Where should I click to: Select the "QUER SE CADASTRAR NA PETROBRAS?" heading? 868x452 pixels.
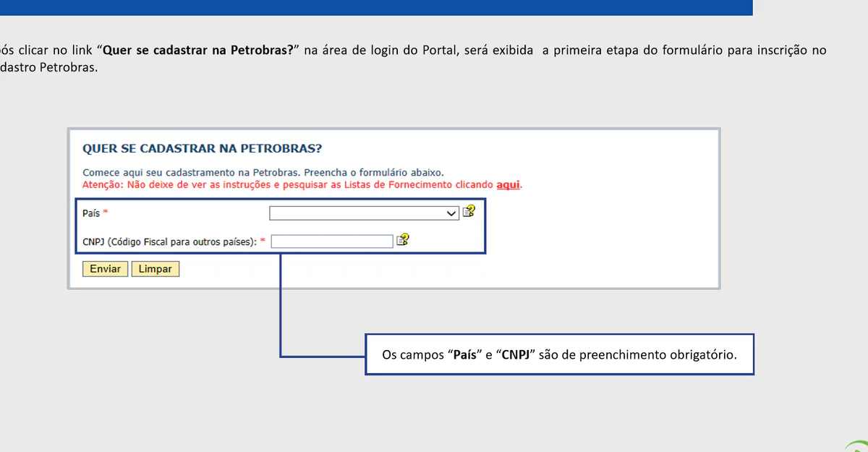(203, 149)
